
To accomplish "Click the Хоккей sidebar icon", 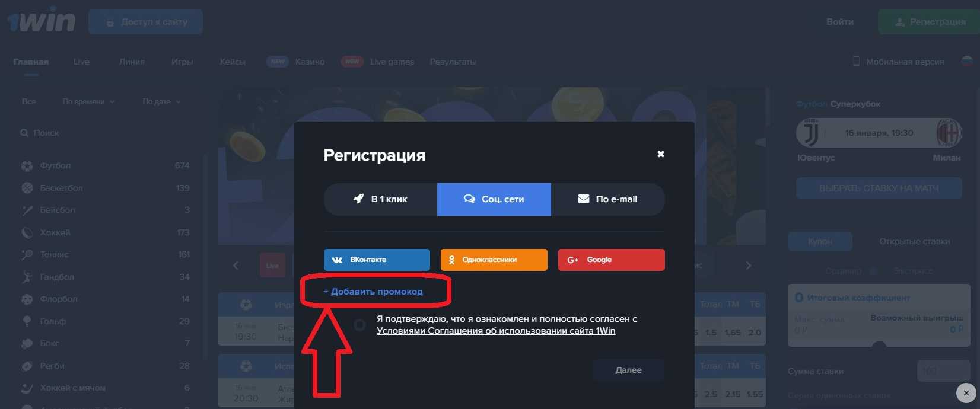I will pyautogui.click(x=27, y=232).
